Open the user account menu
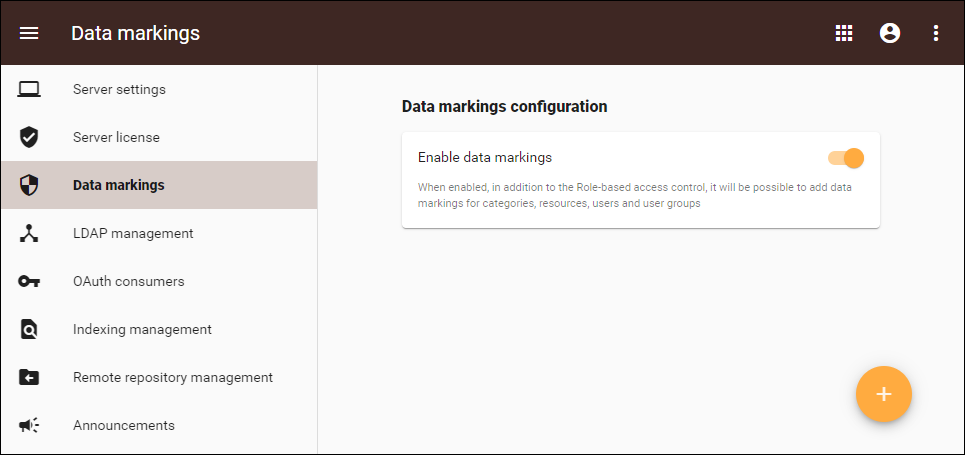965x455 pixels. point(890,33)
